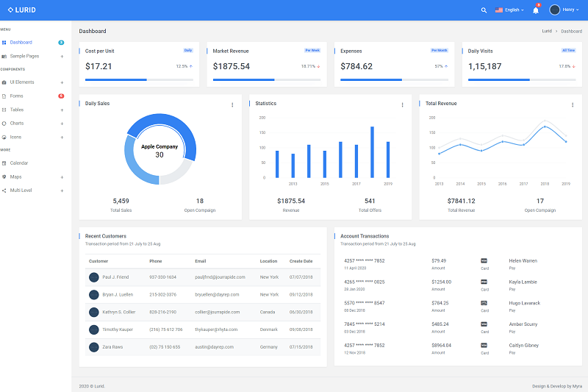Open the English language dropdown

pyautogui.click(x=509, y=10)
